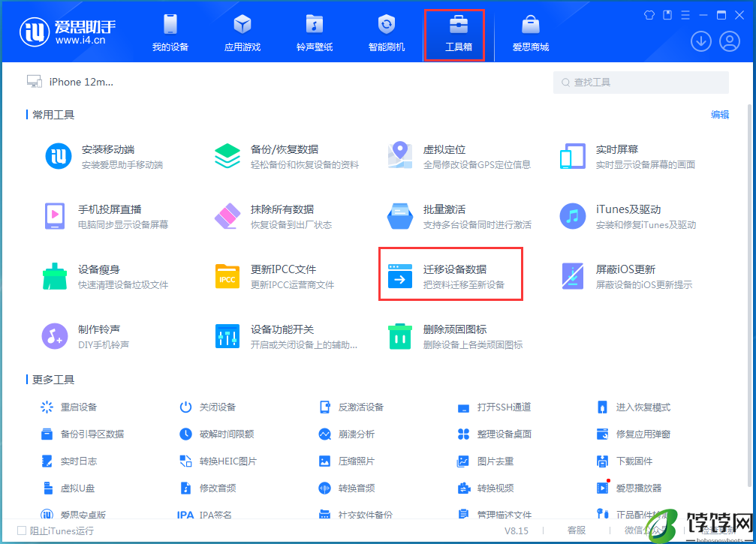Click the V8.15 version label

517,531
